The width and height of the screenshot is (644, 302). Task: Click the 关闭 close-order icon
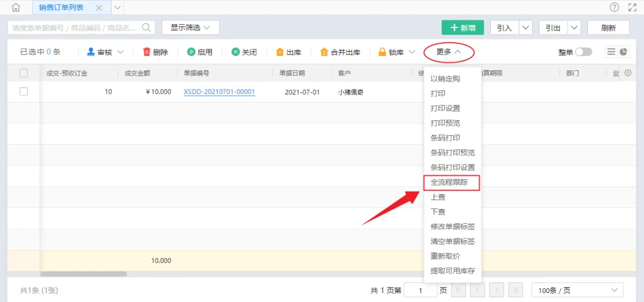coord(236,52)
